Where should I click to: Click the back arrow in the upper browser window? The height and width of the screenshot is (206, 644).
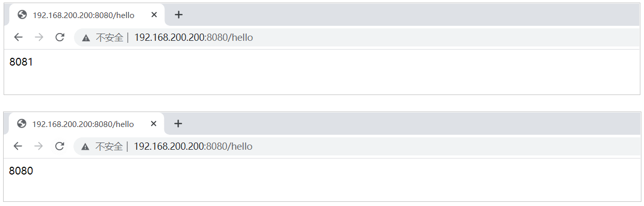tap(19, 37)
